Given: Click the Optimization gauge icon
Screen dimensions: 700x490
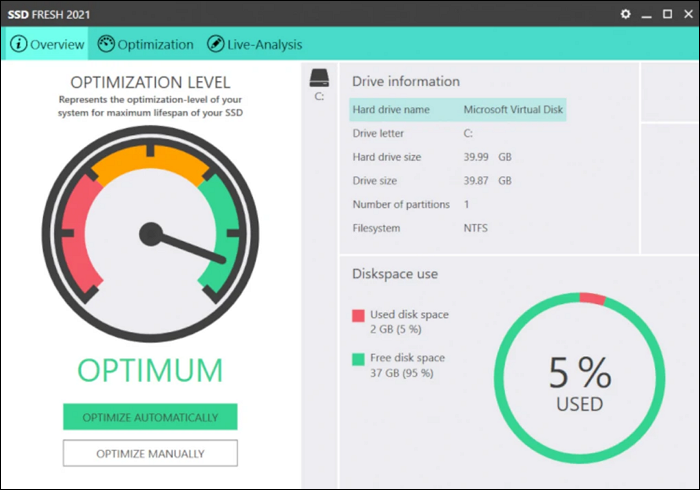Looking at the screenshot, I should tap(106, 44).
